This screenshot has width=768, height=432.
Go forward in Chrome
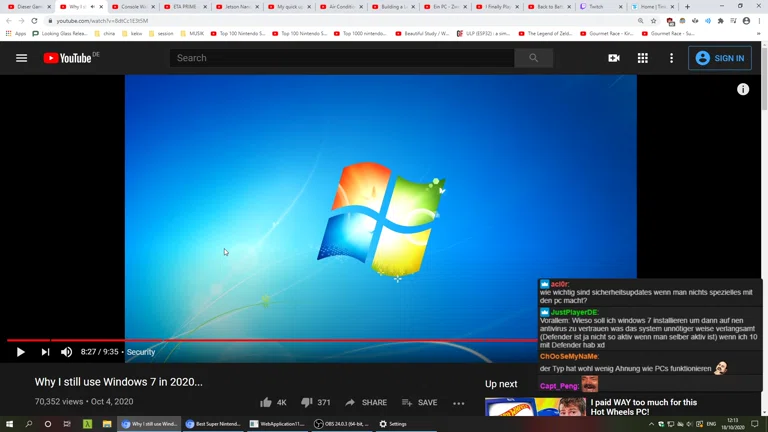point(21,21)
